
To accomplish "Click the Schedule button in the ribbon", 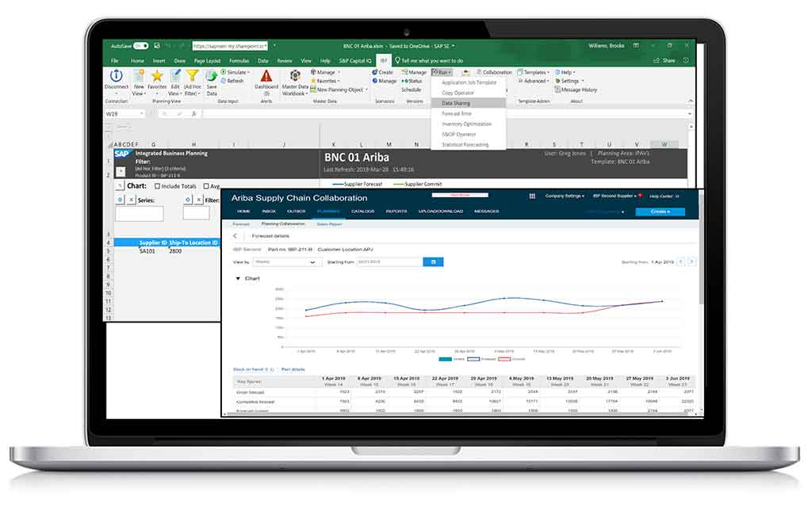I will point(412,90).
